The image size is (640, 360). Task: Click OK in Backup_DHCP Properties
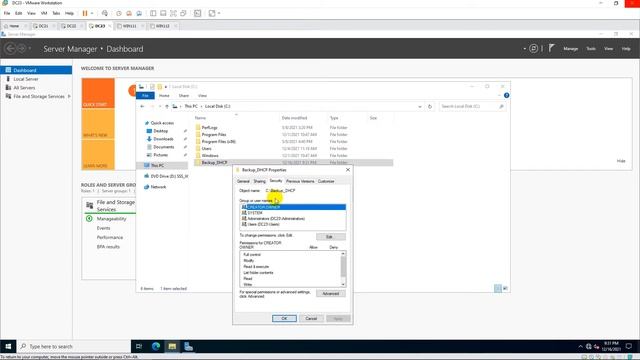[284, 318]
